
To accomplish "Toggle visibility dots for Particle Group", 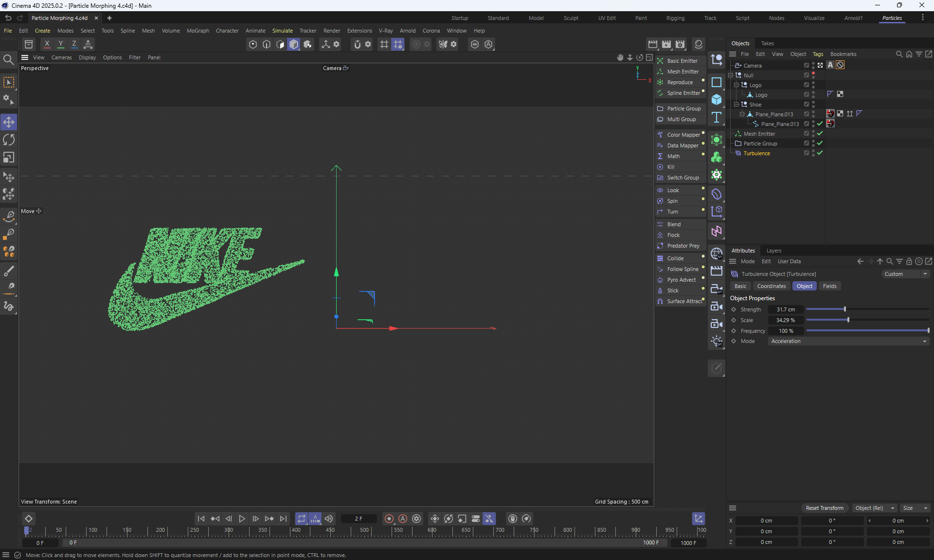I will [813, 143].
